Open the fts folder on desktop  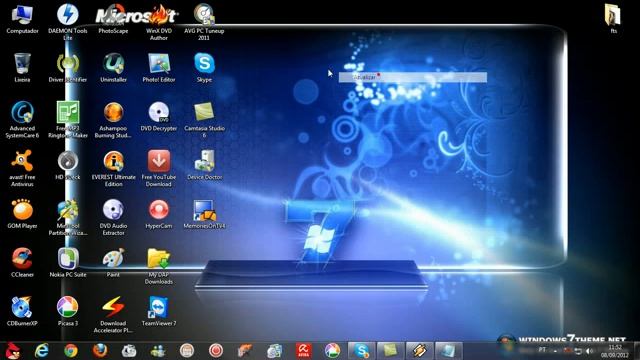pyautogui.click(x=613, y=18)
